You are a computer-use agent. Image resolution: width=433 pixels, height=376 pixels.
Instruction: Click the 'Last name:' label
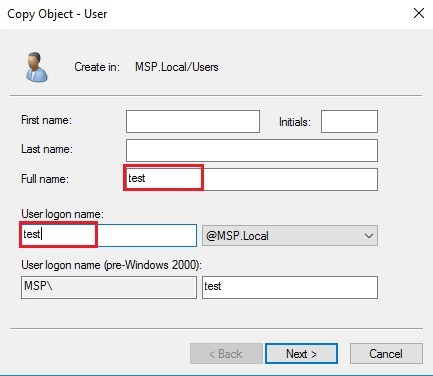coord(47,149)
